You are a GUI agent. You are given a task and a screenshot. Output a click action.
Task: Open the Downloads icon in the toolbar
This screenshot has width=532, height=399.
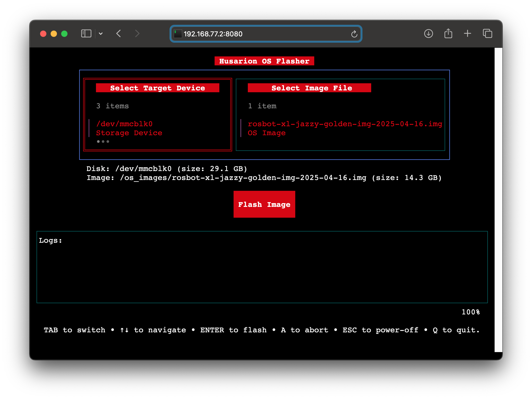pyautogui.click(x=428, y=34)
